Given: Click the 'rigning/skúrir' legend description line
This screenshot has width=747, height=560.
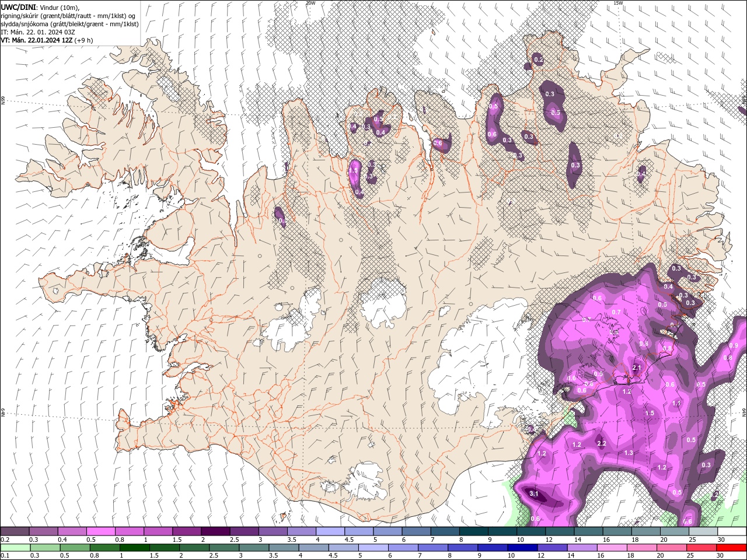Looking at the screenshot, I should coord(68,16).
